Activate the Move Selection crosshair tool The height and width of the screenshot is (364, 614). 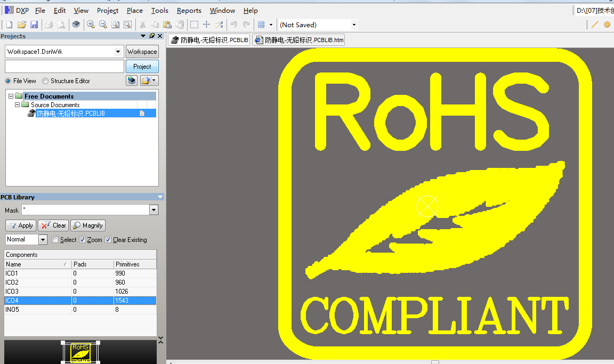[x=206, y=25]
